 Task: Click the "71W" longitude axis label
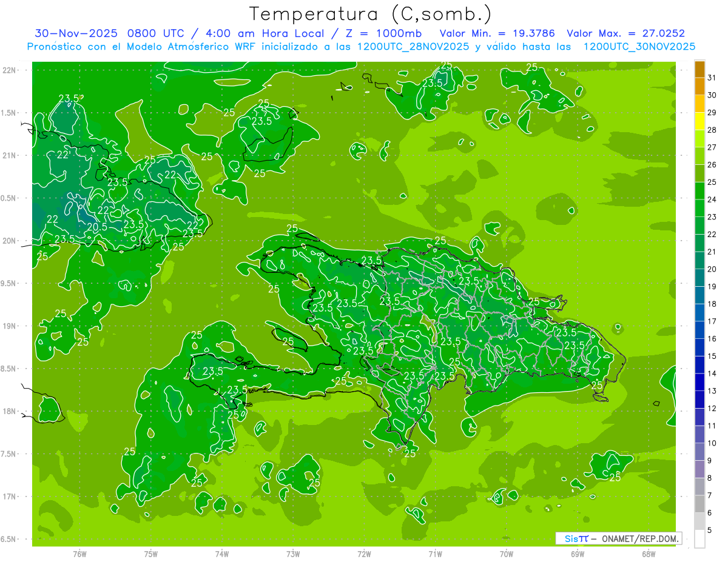pos(435,554)
